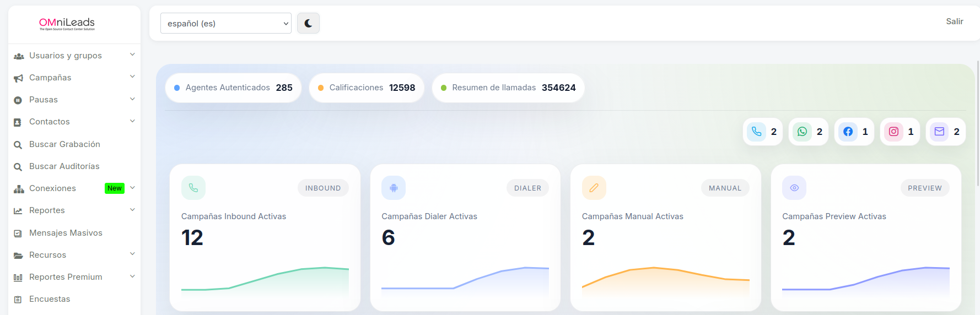This screenshot has height=315, width=980.
Task: Click the Facebook channel icon
Action: pyautogui.click(x=848, y=132)
